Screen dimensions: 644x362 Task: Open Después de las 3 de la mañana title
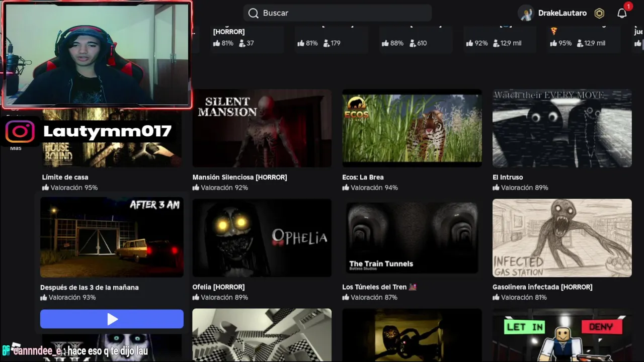(x=90, y=287)
